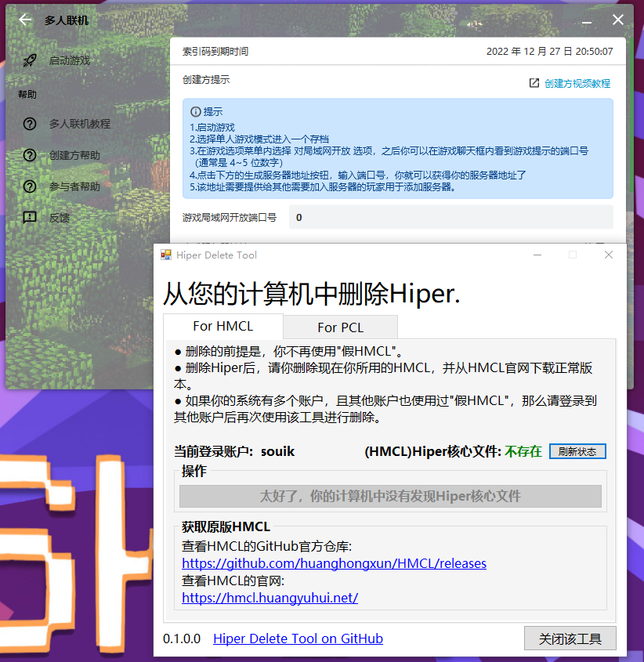The width and height of the screenshot is (644, 662).
Task: Switch to the For PCL tab
Action: click(340, 327)
